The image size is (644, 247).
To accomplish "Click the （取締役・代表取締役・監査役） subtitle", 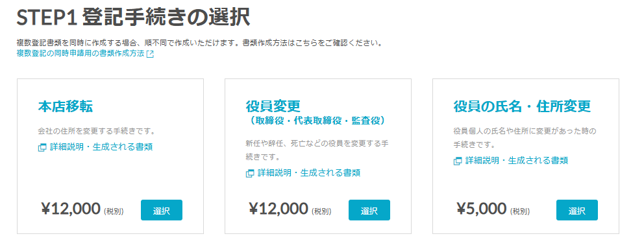I will coord(317,121).
